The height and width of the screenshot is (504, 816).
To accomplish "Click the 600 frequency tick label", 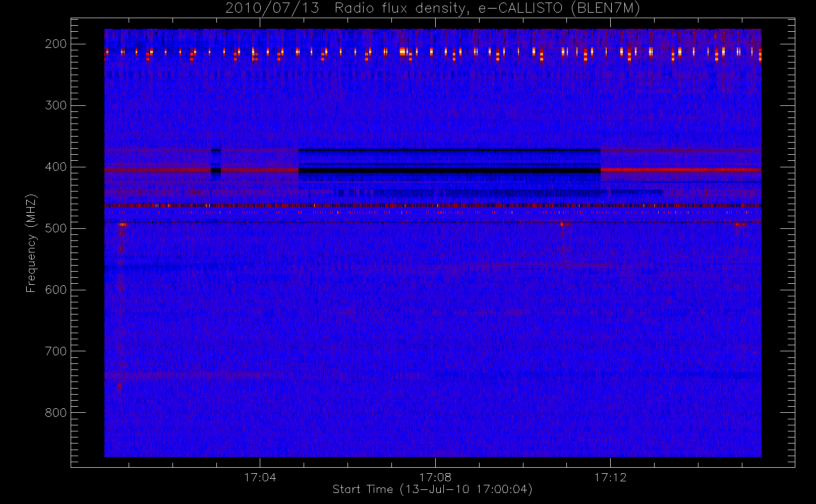I will 56,290.
